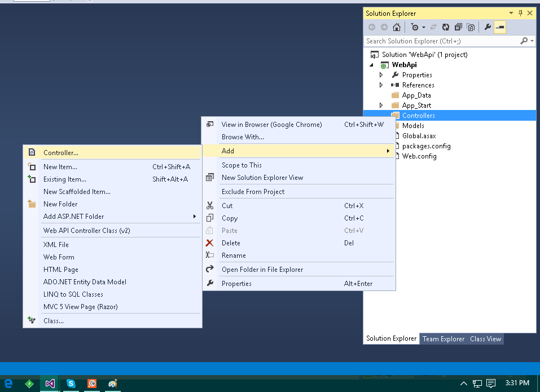The width and height of the screenshot is (540, 392).
Task: Click the Collapse All icon in Solution Explorer
Action: (458, 27)
